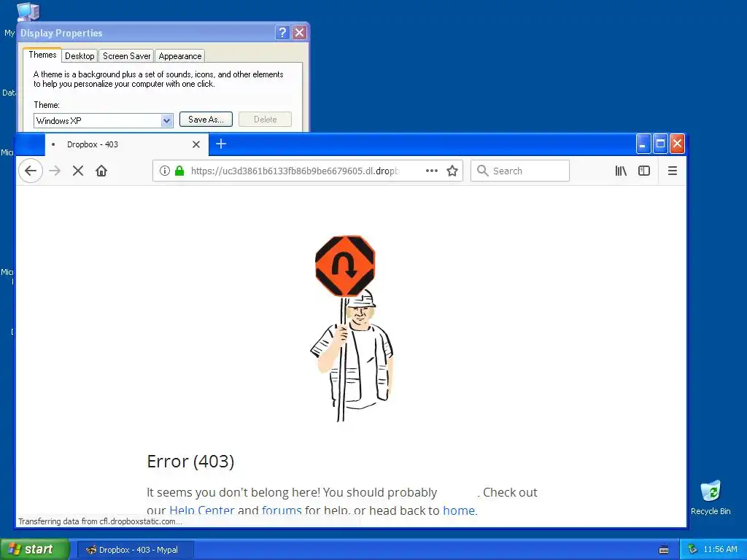The image size is (747, 560).
Task: Open Screen Saver tab in Display Properties
Action: click(x=127, y=56)
